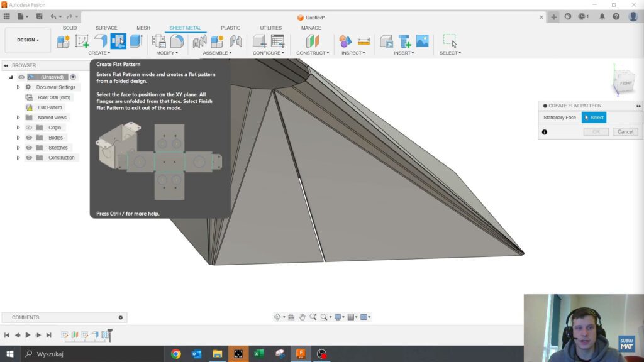Image resolution: width=644 pixels, height=362 pixels.
Task: Expand the Document Settings tree item
Action: (x=18, y=87)
